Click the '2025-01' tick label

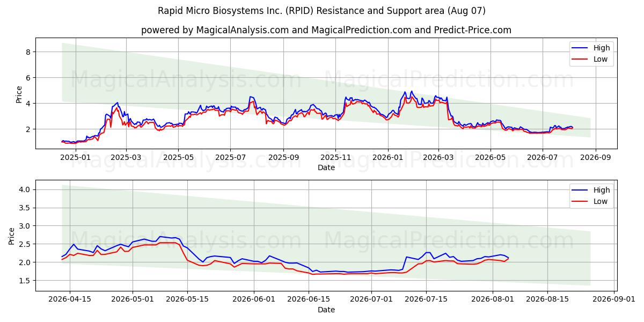pos(75,157)
